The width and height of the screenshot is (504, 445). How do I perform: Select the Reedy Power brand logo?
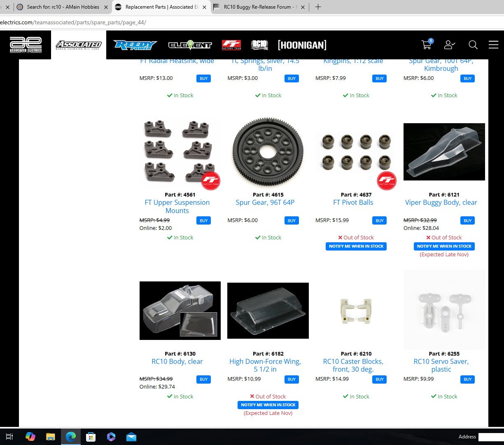click(x=135, y=45)
